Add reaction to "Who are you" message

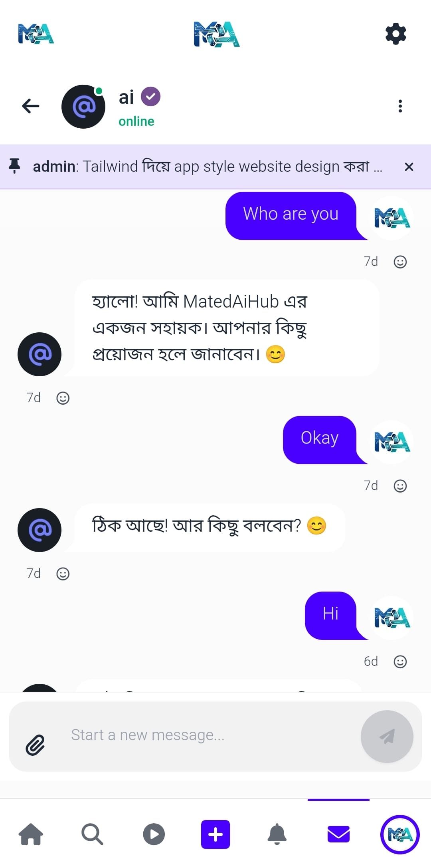(400, 262)
